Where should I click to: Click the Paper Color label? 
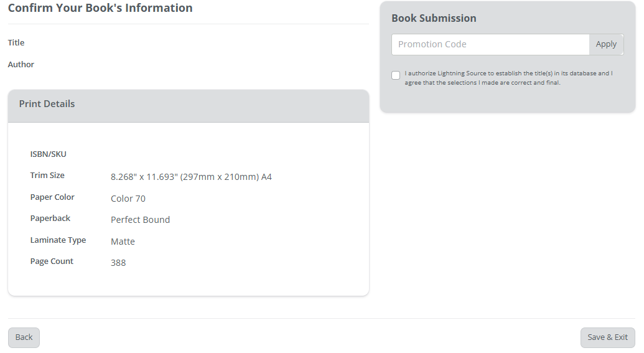[52, 197]
